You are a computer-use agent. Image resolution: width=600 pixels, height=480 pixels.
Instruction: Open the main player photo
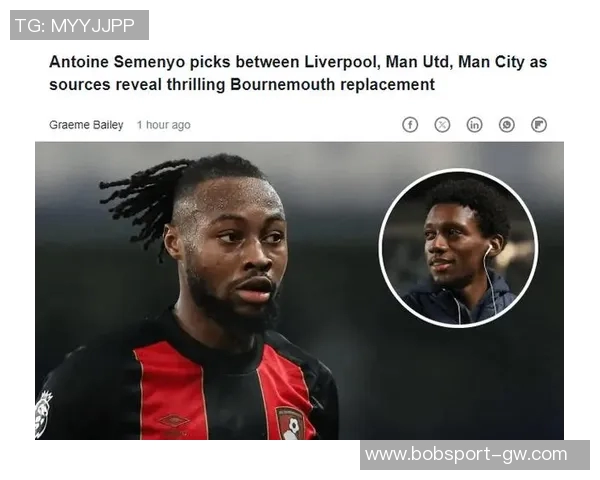click(x=299, y=291)
